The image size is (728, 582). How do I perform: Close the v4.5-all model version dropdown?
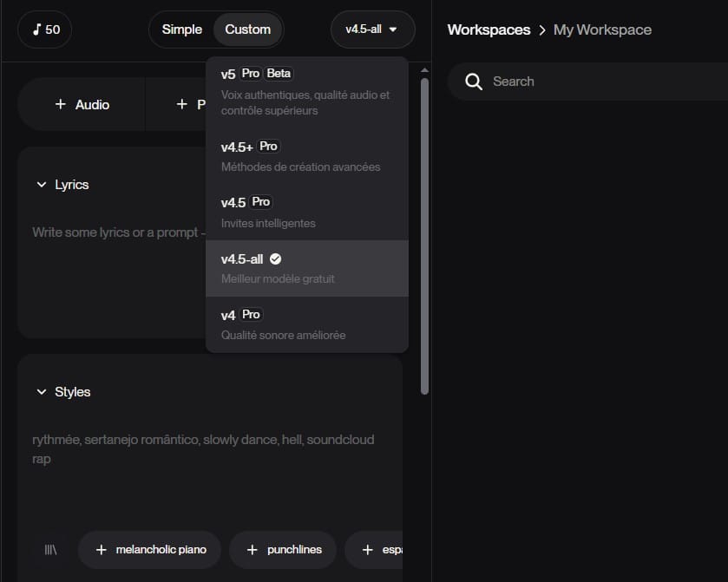371,29
